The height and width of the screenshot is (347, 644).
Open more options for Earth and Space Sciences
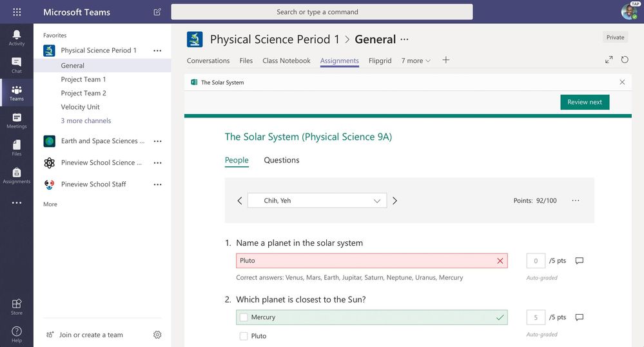pos(157,141)
